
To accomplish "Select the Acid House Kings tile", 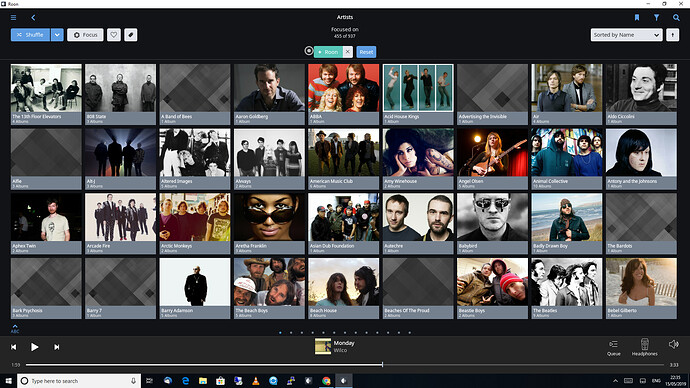I will [x=418, y=94].
